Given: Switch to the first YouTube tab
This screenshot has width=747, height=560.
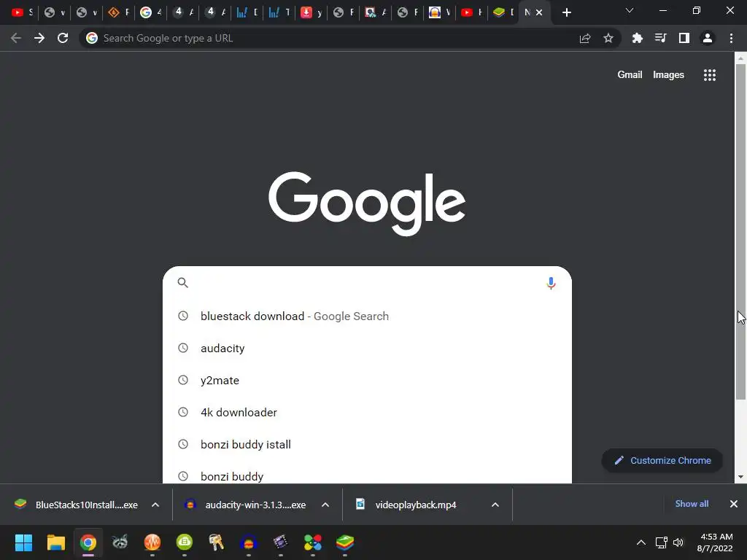Looking at the screenshot, I should 21,12.
